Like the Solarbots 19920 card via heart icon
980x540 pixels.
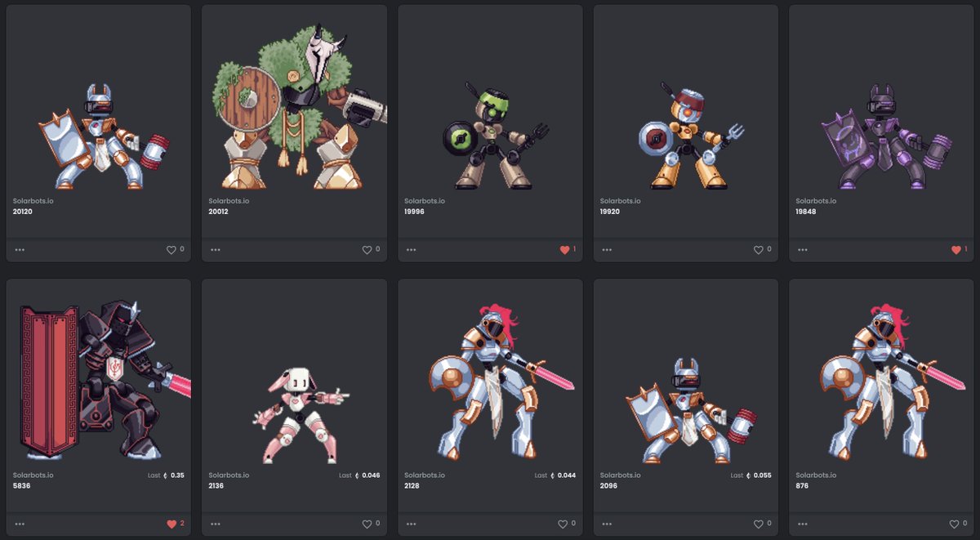pos(759,250)
